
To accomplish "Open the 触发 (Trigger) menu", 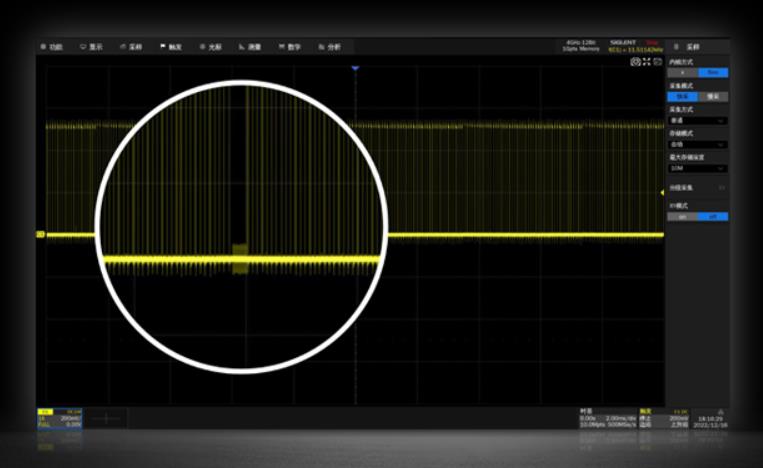I will pos(171,47).
